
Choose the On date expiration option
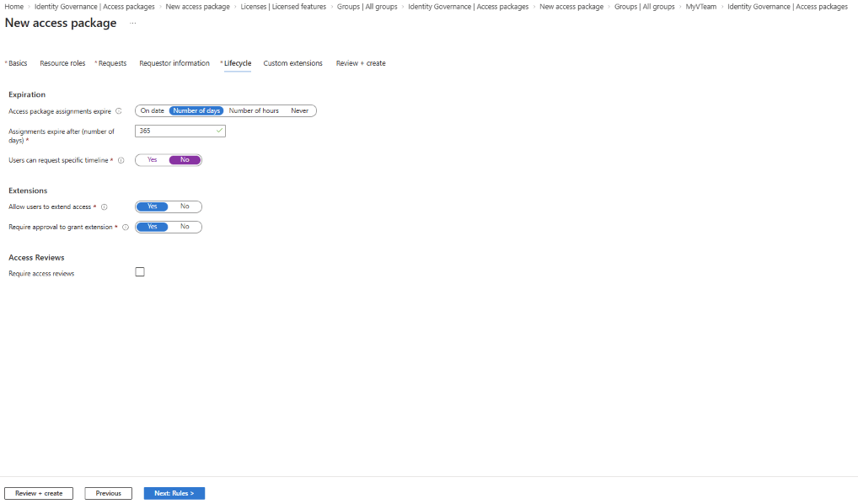(x=152, y=110)
